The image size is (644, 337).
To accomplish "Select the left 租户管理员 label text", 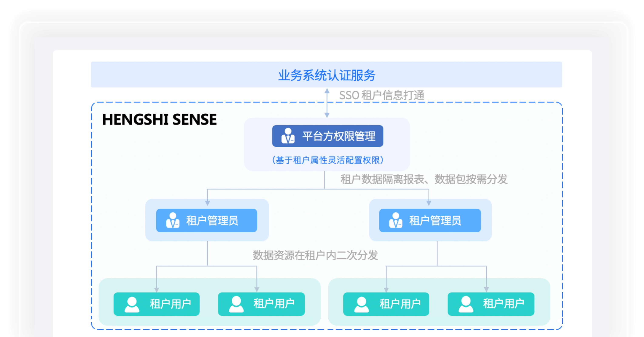I will (212, 220).
